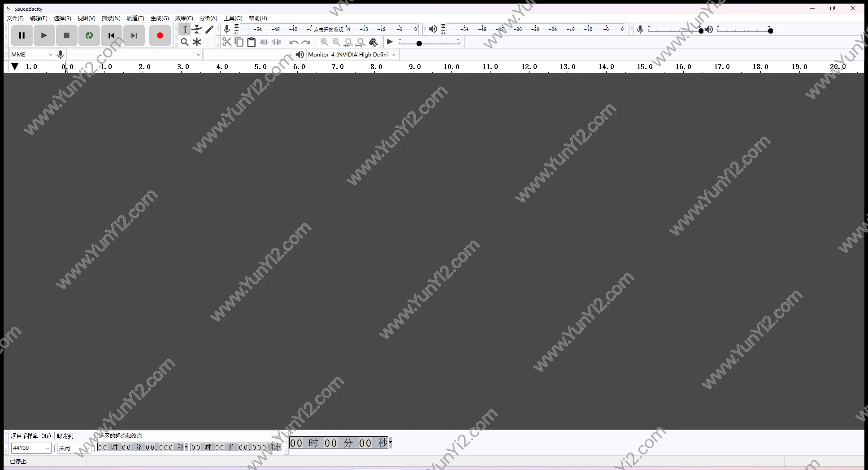
Task: Open the selection end time format arrow
Action: 280,446
